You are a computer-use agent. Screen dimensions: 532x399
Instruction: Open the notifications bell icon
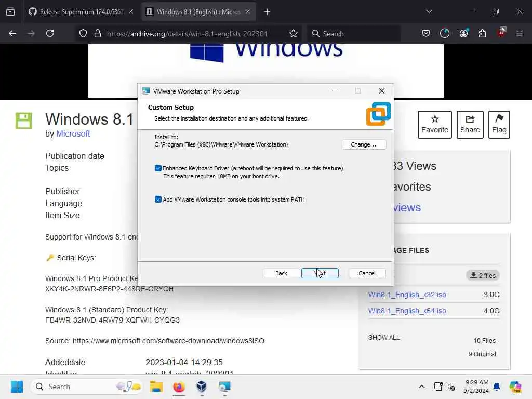click(x=497, y=387)
